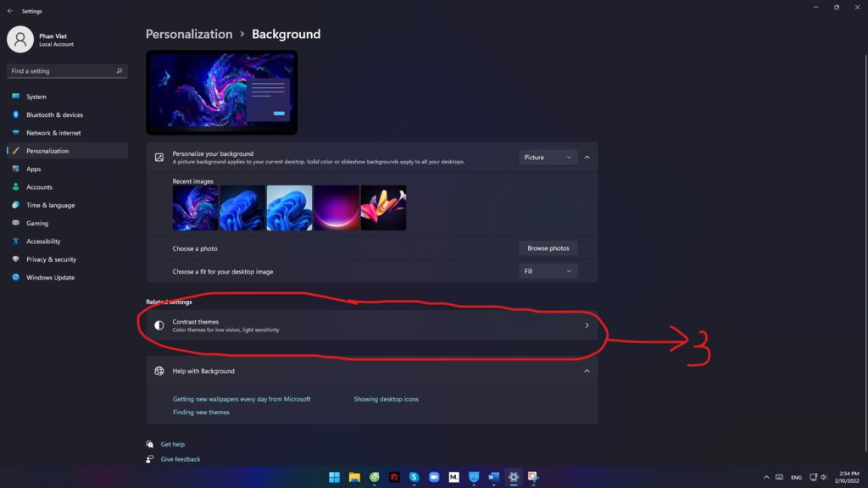
Task: Open the Apps settings category
Action: tap(67, 169)
